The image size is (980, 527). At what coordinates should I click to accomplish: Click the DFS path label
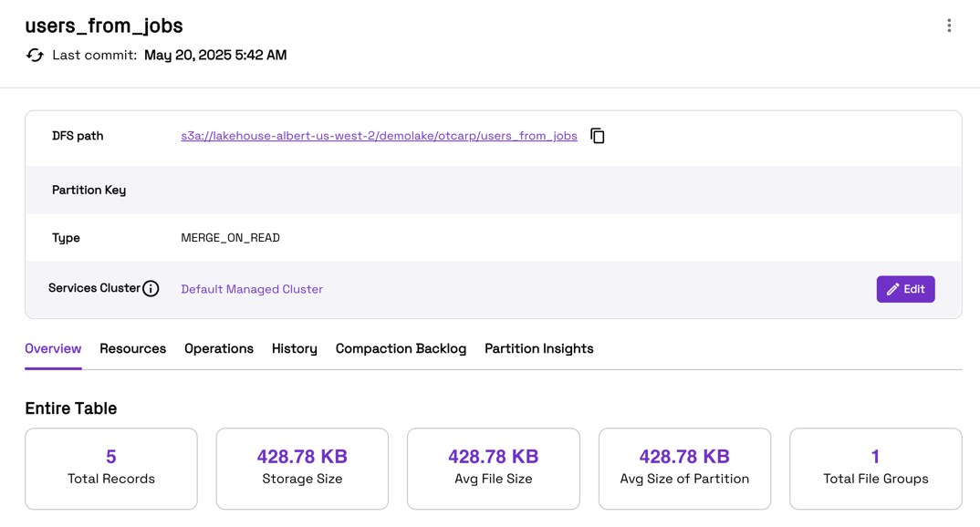tap(78, 136)
